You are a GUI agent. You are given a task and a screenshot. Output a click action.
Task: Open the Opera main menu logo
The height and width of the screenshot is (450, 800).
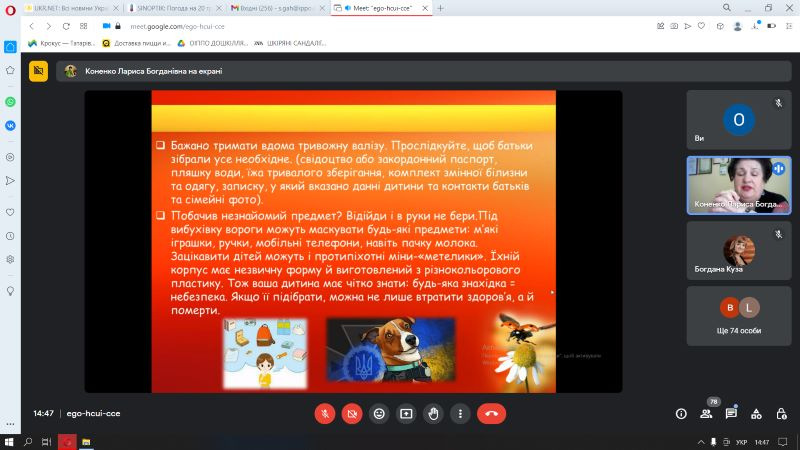[10, 9]
